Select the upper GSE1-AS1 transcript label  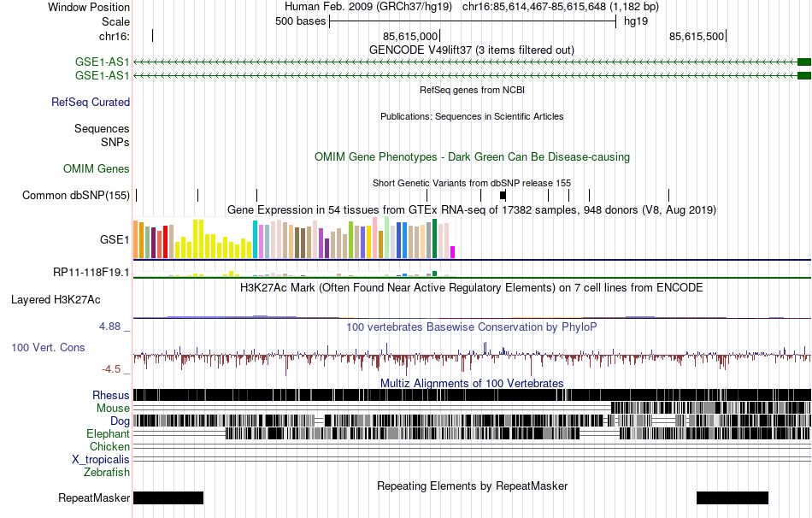(x=102, y=62)
